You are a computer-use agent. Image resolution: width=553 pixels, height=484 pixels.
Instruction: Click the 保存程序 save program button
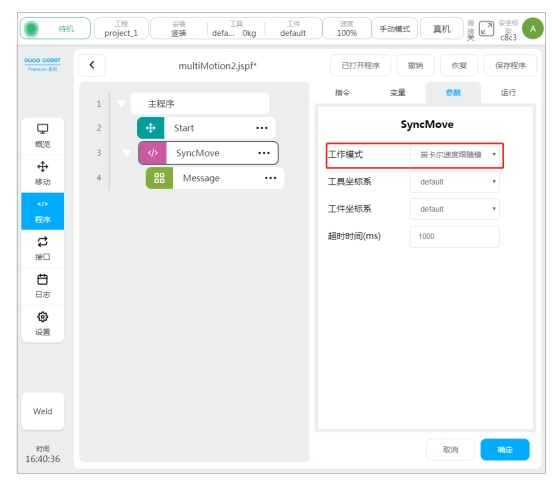(x=510, y=65)
